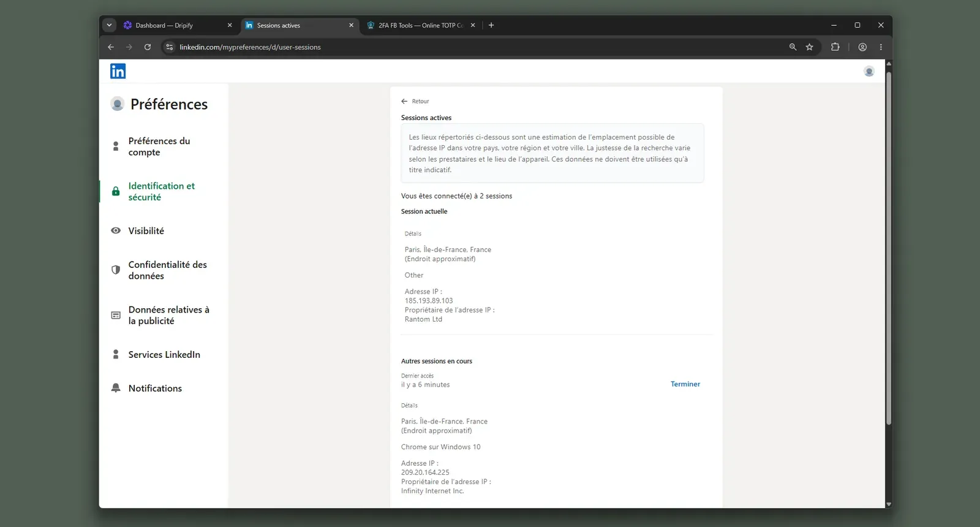Viewport: 980px width, 527px height.
Task: Open the Chrome profile icon
Action: point(862,47)
